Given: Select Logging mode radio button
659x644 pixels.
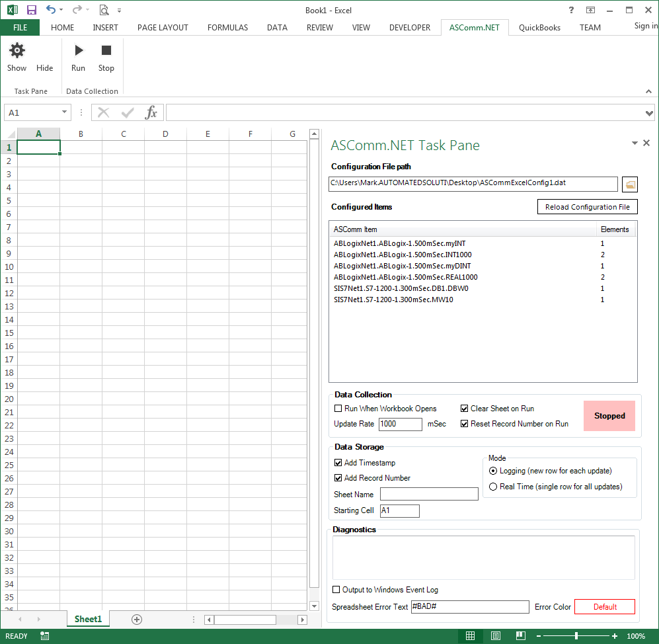Looking at the screenshot, I should [493, 471].
